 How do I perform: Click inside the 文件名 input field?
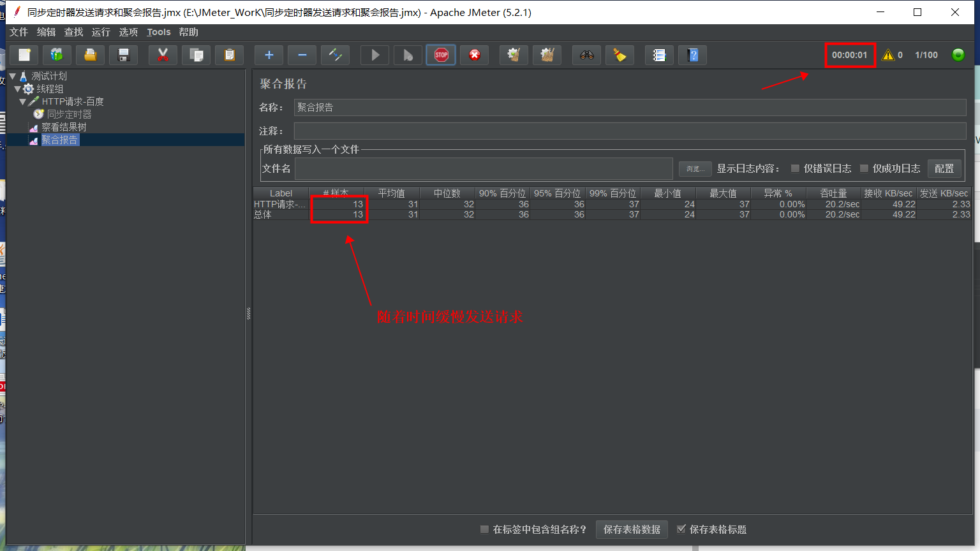[x=484, y=168]
